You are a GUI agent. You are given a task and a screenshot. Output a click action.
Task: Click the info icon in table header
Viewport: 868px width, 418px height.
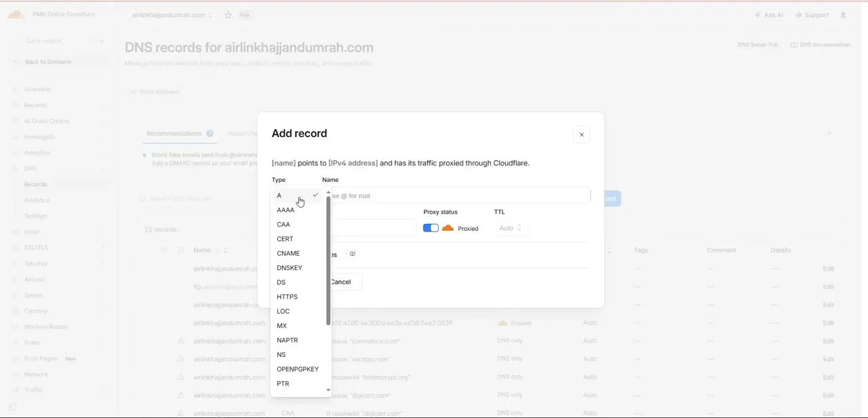(x=180, y=250)
